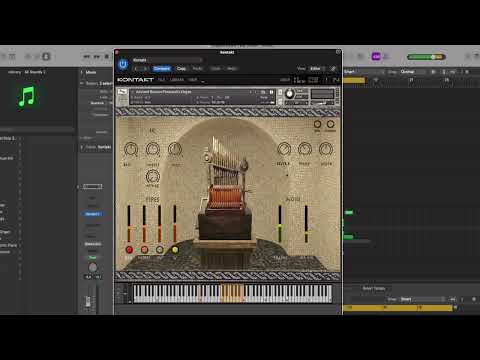Click the link icon in plugin header

pos(333,69)
